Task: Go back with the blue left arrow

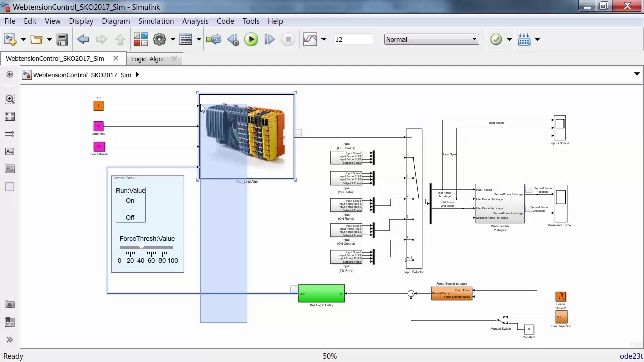Action: (x=83, y=39)
